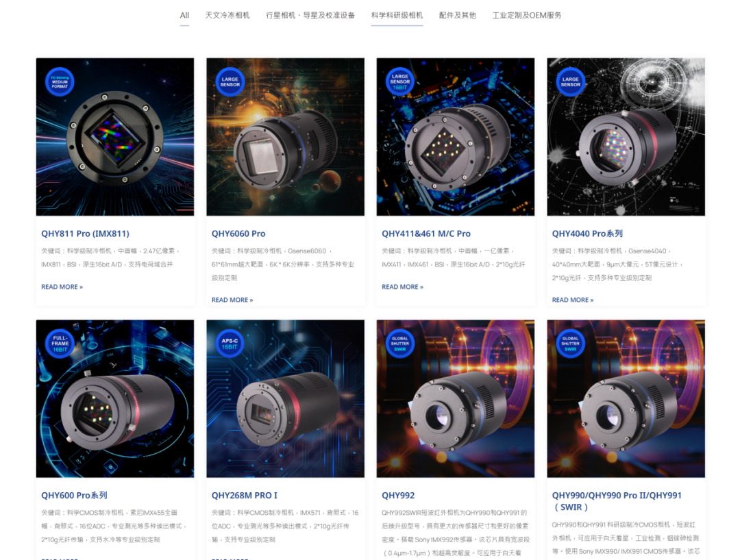
Task: Open the QHY411&461 M/C Pro product image
Action: tap(456, 137)
